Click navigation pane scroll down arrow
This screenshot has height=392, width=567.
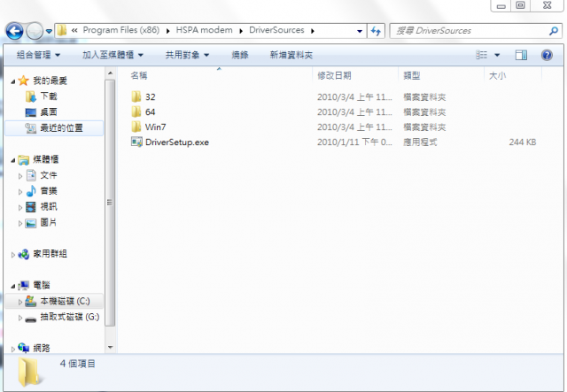pyautogui.click(x=110, y=348)
